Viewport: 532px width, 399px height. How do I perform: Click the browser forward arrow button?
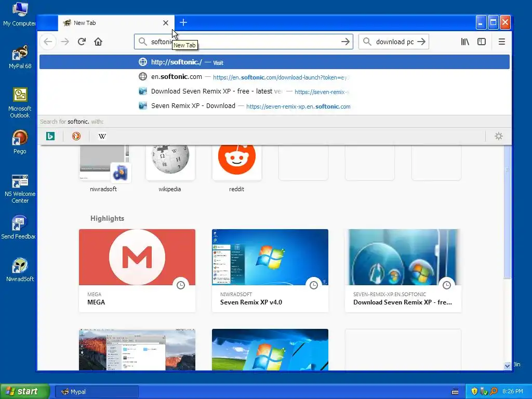(65, 42)
